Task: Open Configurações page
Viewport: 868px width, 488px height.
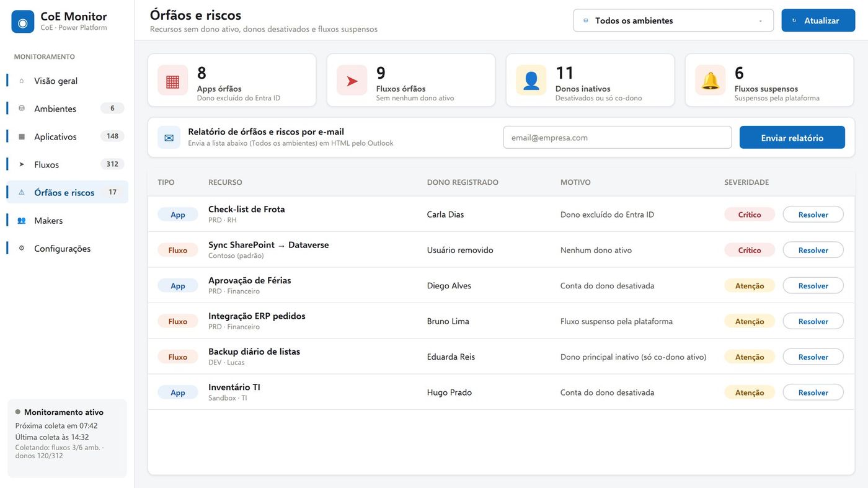Action: point(67,248)
